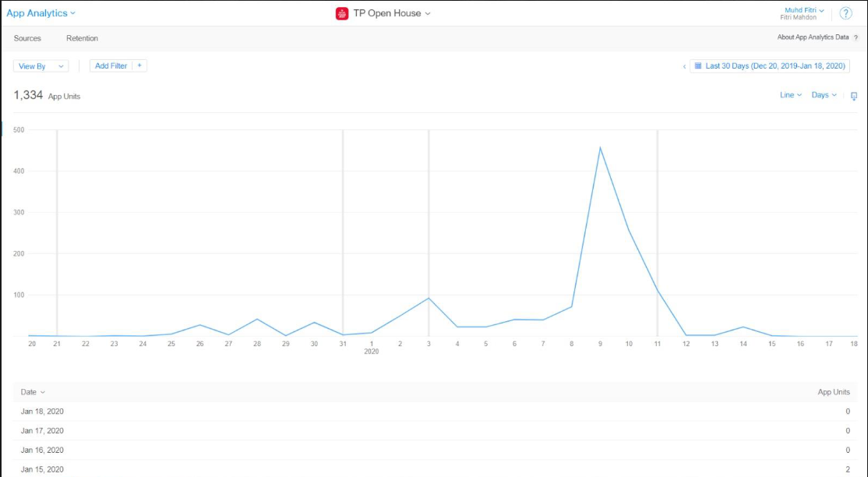Open the App Analytics navigation dropdown
The width and height of the screenshot is (868, 477).
41,13
